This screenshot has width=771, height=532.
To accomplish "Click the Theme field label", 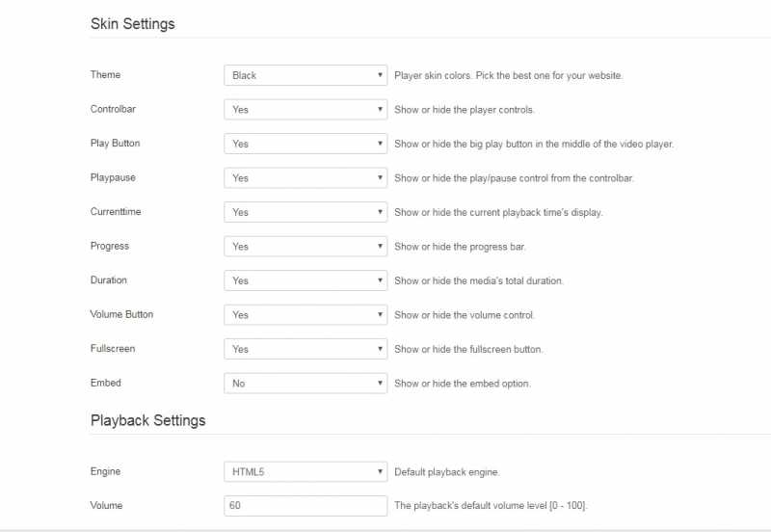I will (x=105, y=75).
